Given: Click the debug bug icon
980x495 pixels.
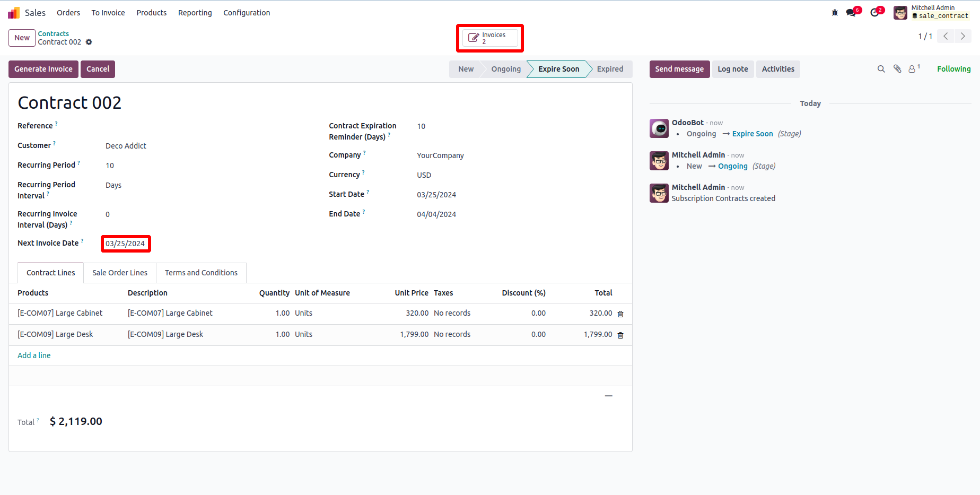Looking at the screenshot, I should [x=835, y=13].
